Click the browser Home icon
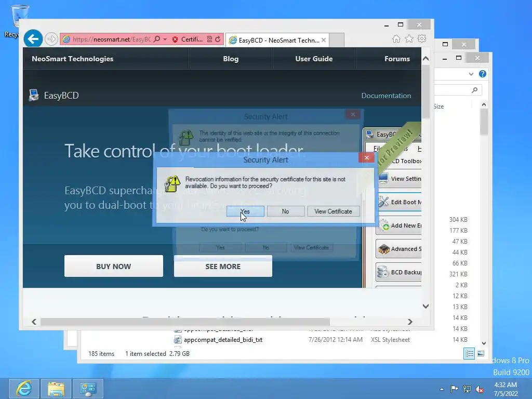 tap(396, 39)
